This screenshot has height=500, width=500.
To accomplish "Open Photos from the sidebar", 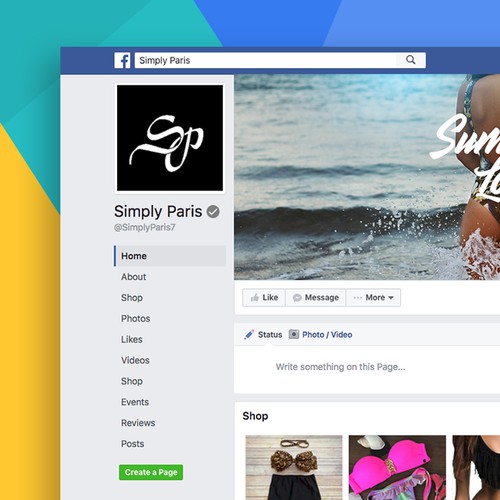I will (x=135, y=319).
